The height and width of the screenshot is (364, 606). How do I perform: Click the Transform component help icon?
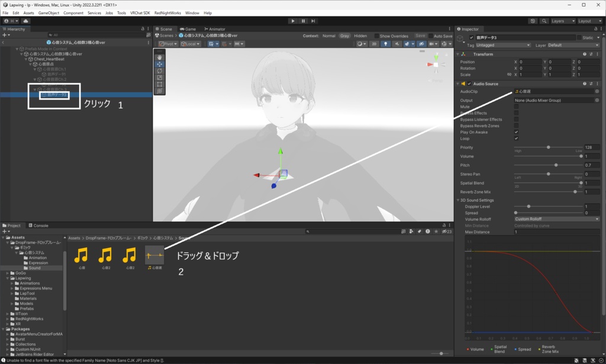(585, 54)
